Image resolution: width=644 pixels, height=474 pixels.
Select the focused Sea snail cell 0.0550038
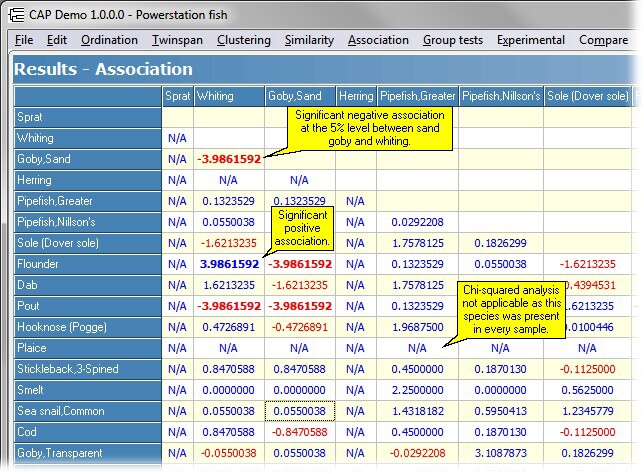pos(300,411)
